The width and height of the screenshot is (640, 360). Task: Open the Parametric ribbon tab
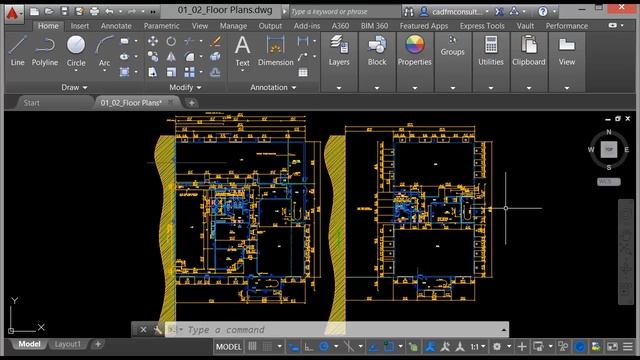tap(161, 26)
